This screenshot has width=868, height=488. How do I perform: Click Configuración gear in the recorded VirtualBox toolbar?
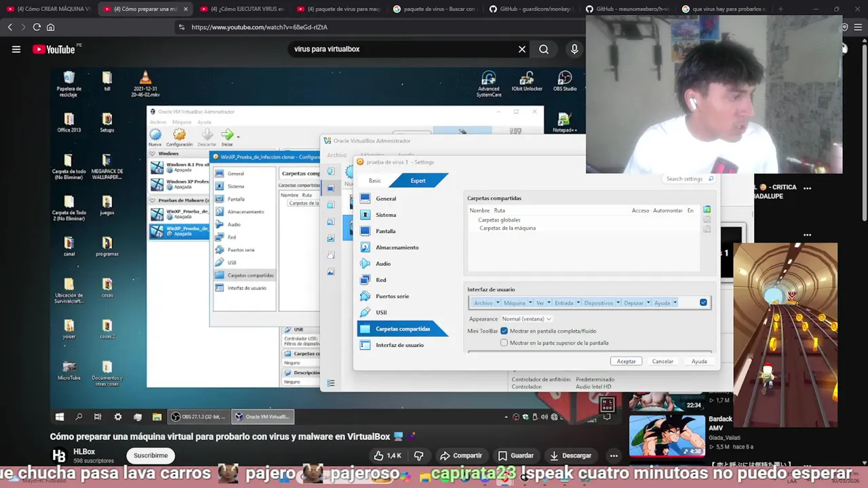(179, 138)
